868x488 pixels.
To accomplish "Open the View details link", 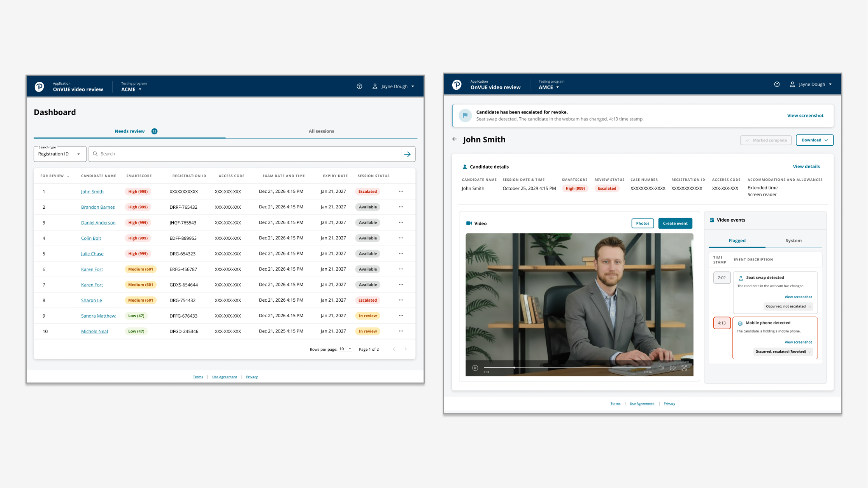I will [806, 166].
